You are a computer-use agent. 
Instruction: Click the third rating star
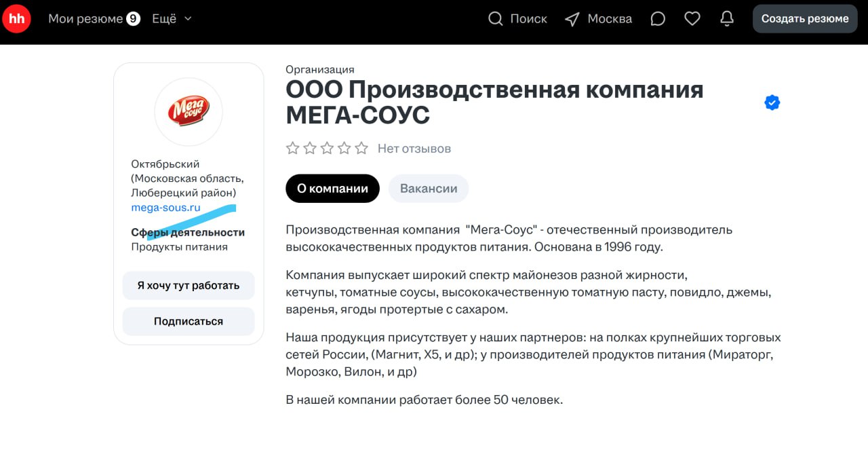(327, 148)
